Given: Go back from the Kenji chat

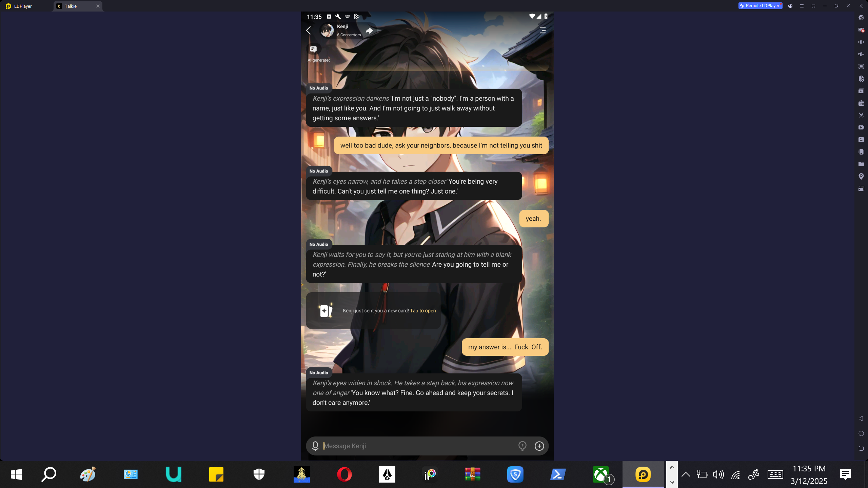Looking at the screenshot, I should coord(308,30).
